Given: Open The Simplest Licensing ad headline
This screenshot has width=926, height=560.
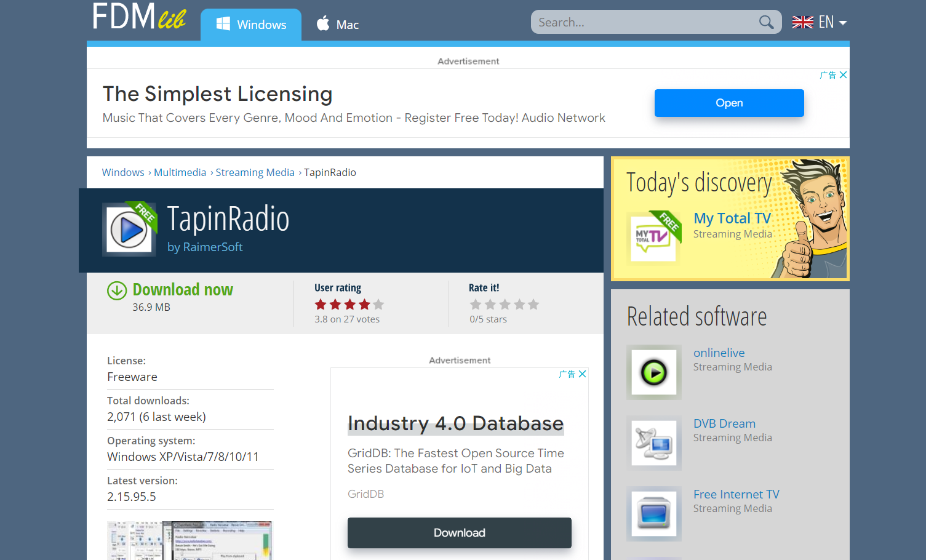Looking at the screenshot, I should tap(217, 94).
